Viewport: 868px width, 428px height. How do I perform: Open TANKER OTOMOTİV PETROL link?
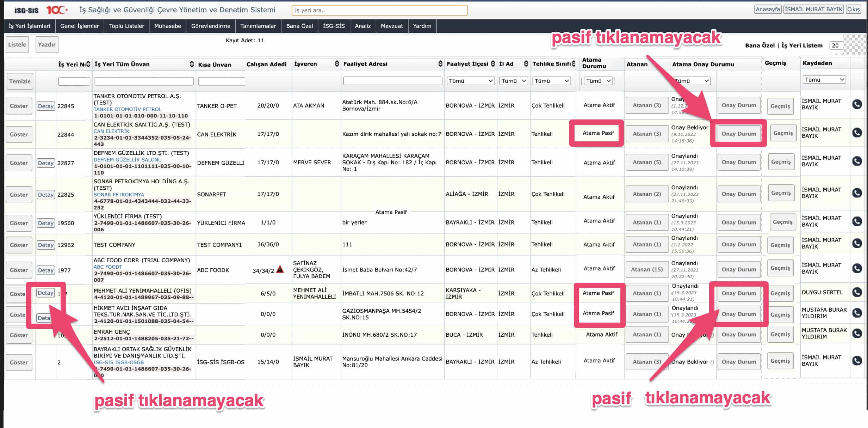(x=127, y=109)
